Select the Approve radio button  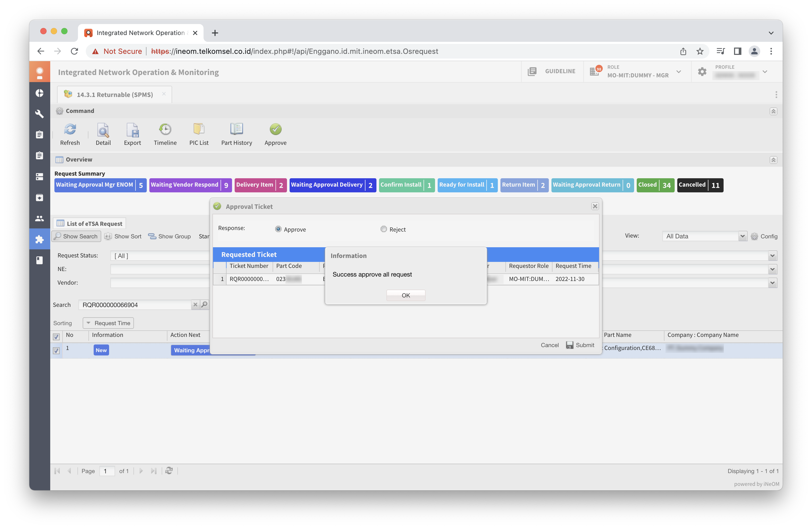[x=278, y=229]
